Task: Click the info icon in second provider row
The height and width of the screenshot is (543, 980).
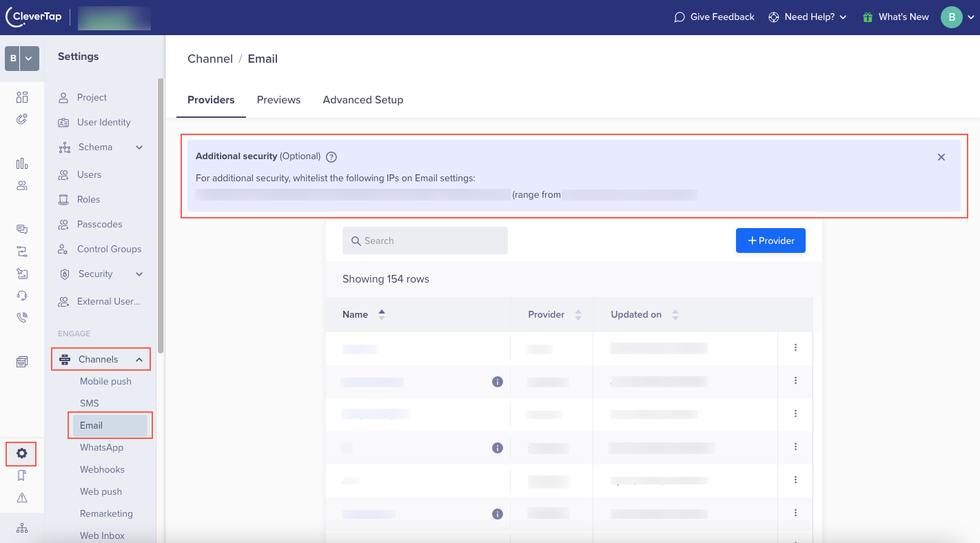Action: [x=498, y=382]
